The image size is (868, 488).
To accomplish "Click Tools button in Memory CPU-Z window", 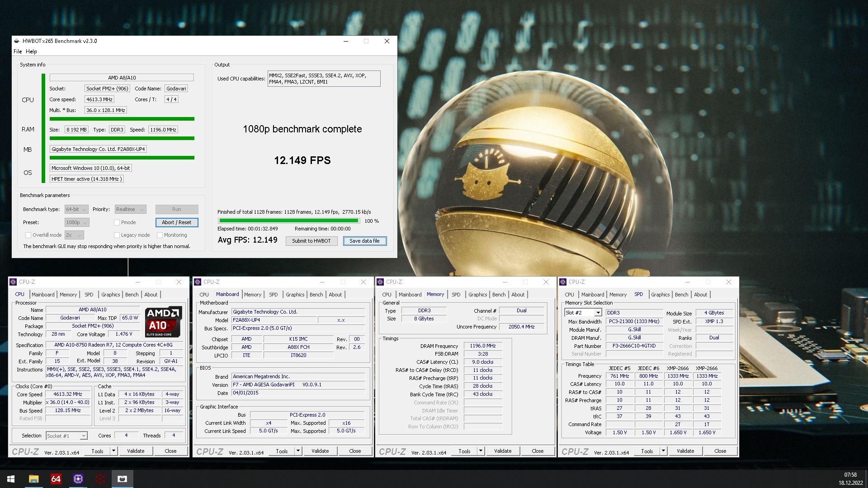I will click(464, 451).
